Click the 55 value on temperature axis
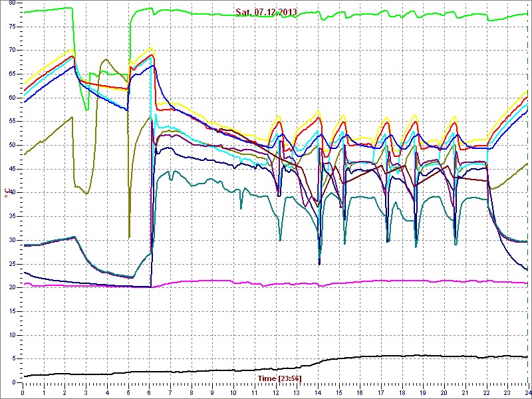532x399 pixels. 12,122
